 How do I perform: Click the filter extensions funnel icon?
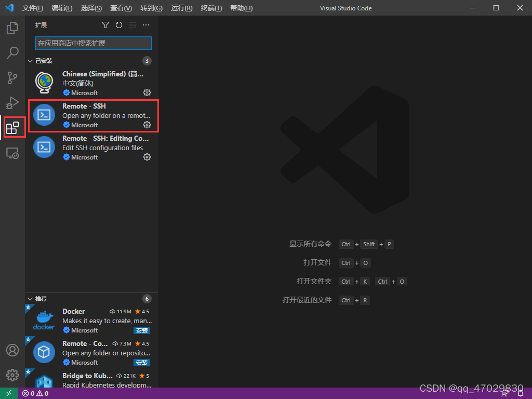[105, 25]
